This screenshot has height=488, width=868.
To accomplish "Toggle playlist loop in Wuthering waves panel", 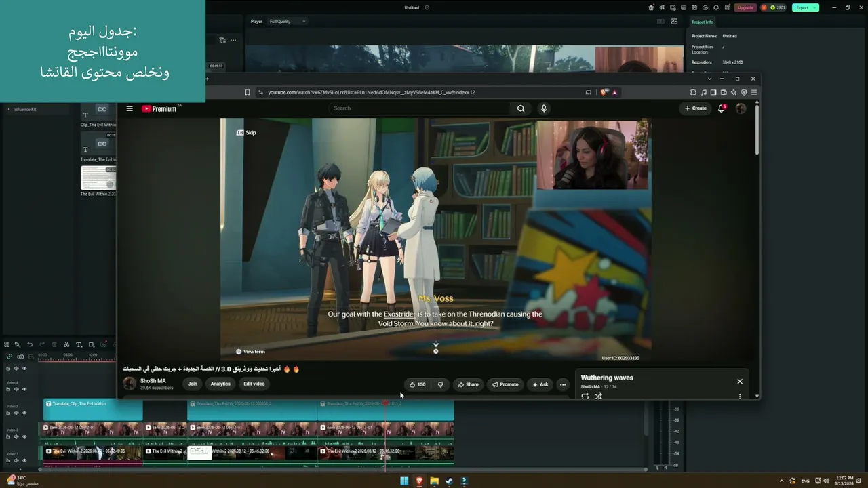I will point(585,396).
